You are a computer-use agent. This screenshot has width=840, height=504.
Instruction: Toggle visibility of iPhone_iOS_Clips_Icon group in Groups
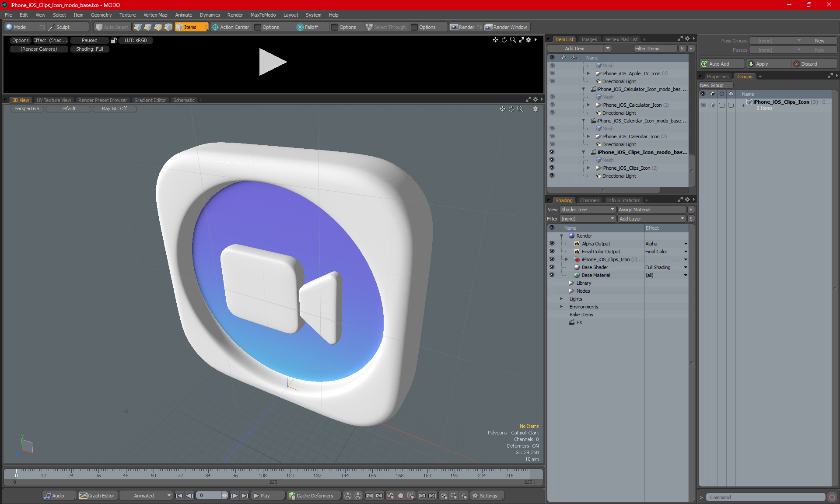click(703, 105)
